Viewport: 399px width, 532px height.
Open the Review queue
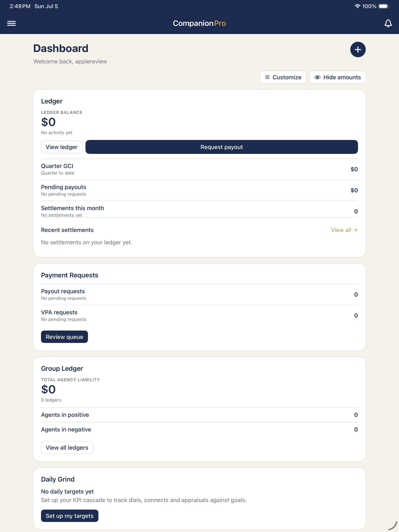[64, 337]
